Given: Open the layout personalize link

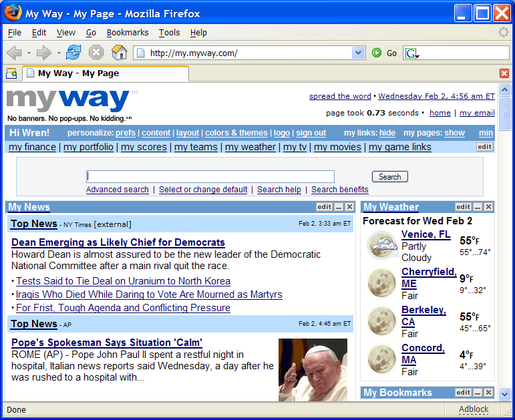Looking at the screenshot, I should coord(188,133).
